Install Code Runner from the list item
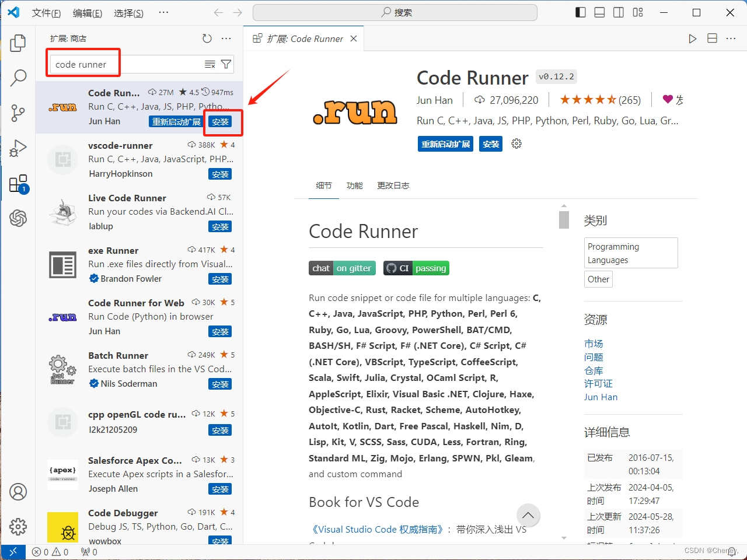The width and height of the screenshot is (747, 560). [x=221, y=122]
